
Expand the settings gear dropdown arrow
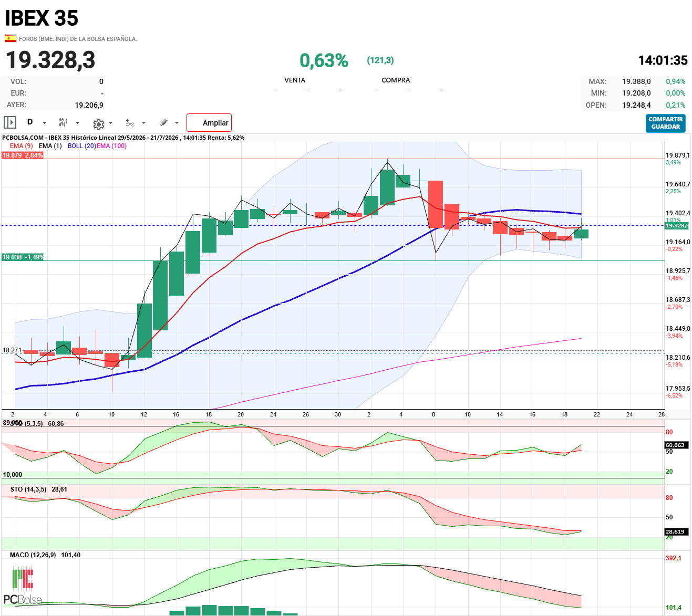(110, 123)
